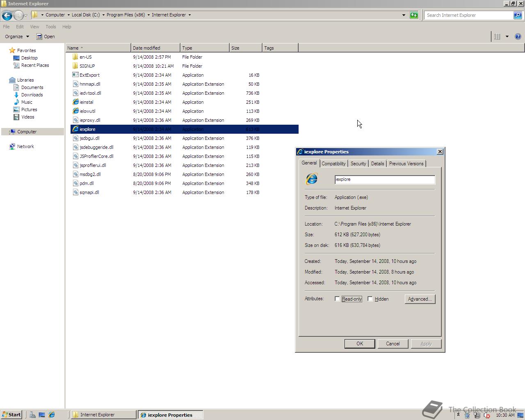Select the ieinstal application icon
The height and width of the screenshot is (420, 525).
point(75,102)
